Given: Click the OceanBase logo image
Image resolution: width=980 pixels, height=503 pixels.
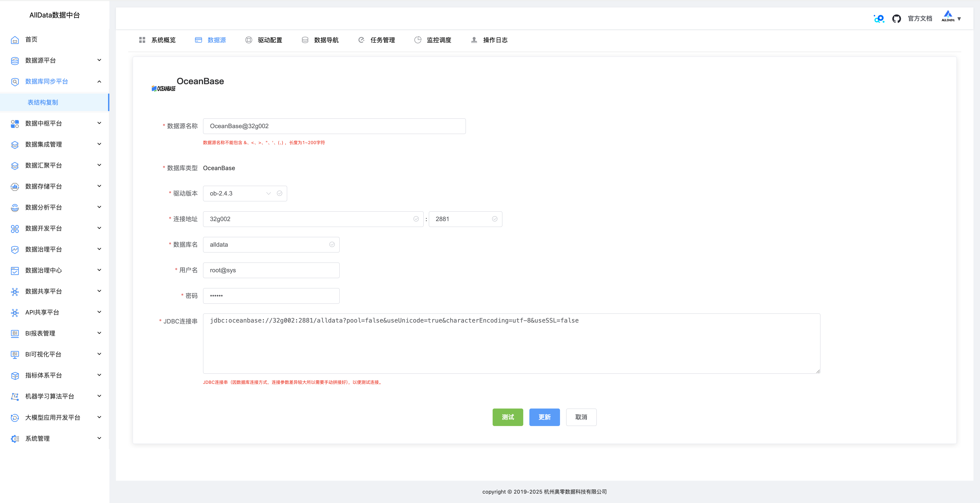Looking at the screenshot, I should point(164,88).
